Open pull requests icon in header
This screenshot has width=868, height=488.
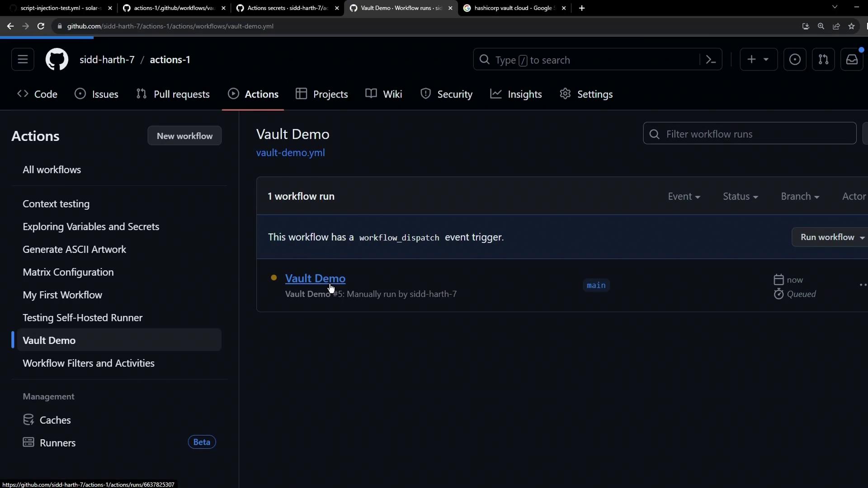point(823,59)
